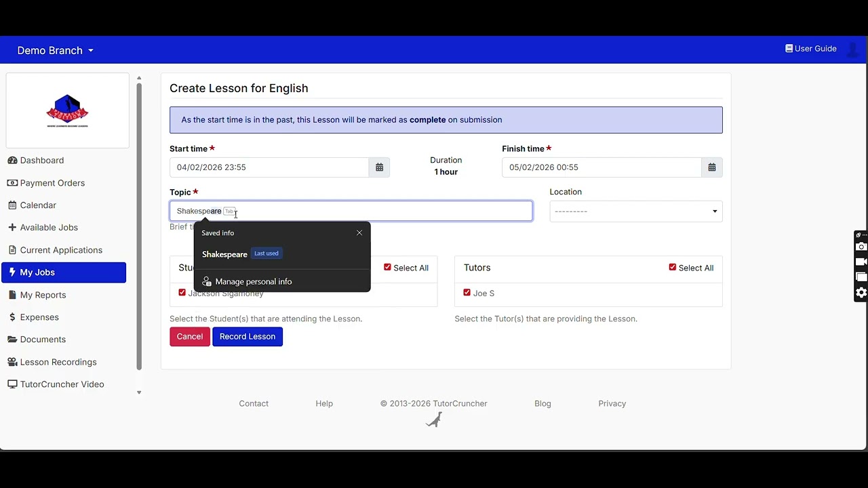868x488 pixels.
Task: Click the TutorCruncher dinosaur footer logo
Action: tap(434, 420)
